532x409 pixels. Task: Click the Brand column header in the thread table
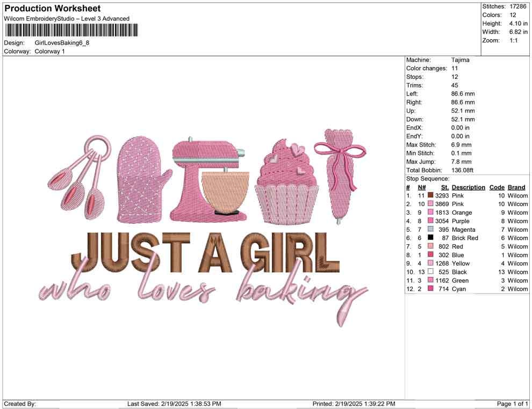[x=516, y=187]
